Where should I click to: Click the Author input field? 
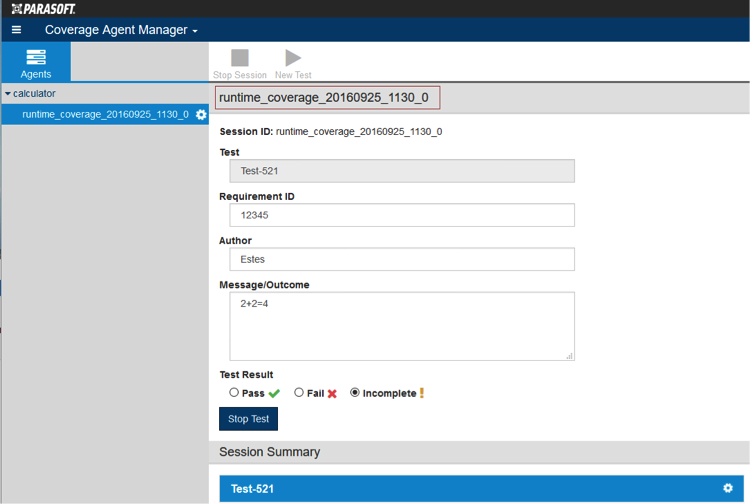click(x=402, y=259)
